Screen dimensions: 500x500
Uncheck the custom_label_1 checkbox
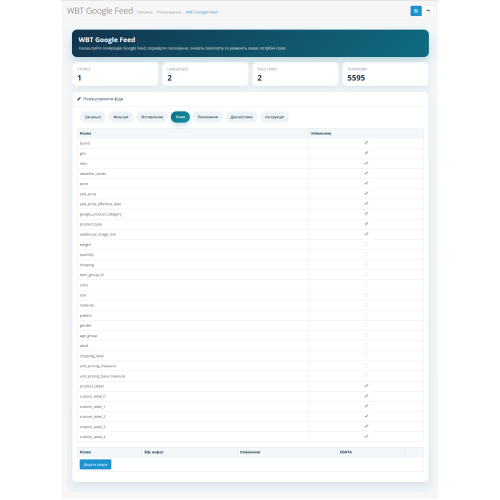[366, 406]
